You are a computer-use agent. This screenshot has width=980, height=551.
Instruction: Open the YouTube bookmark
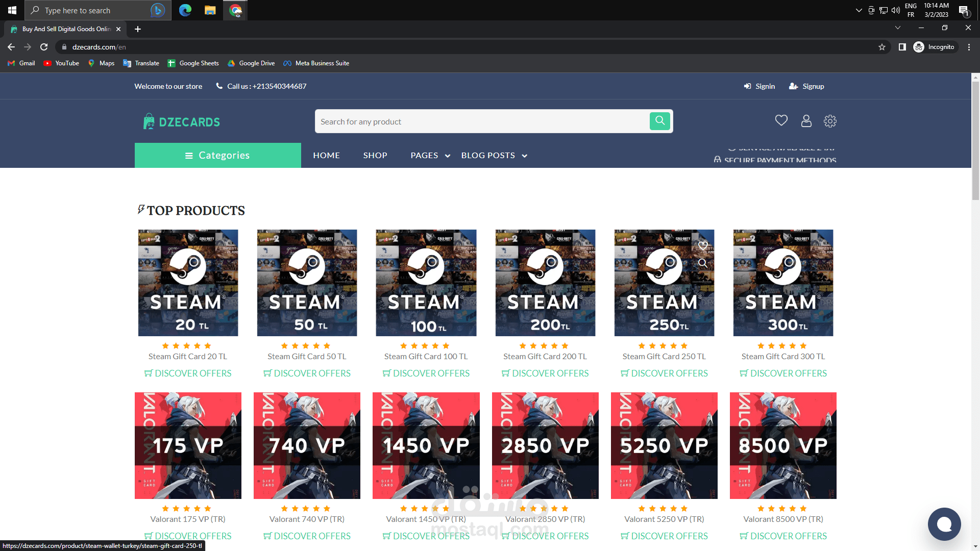tap(61, 63)
